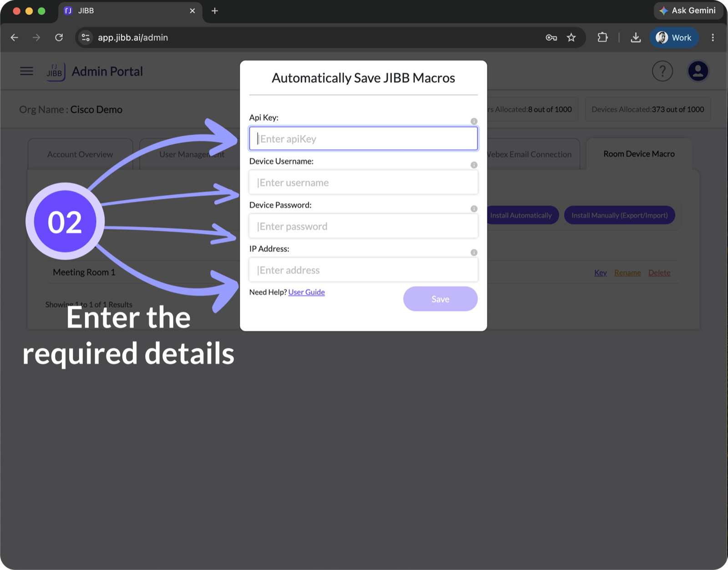Click the Devices Allocated 373 out of 1000 text
Screen dimensions: 728x570
[x=648, y=109]
